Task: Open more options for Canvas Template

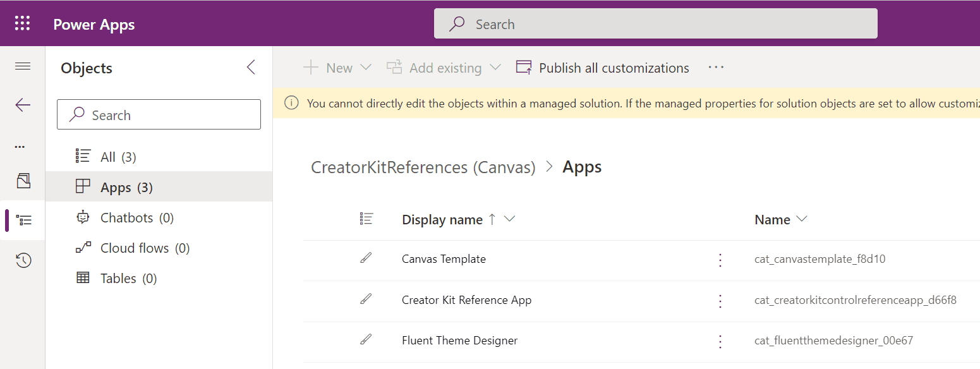Action: pyautogui.click(x=720, y=260)
